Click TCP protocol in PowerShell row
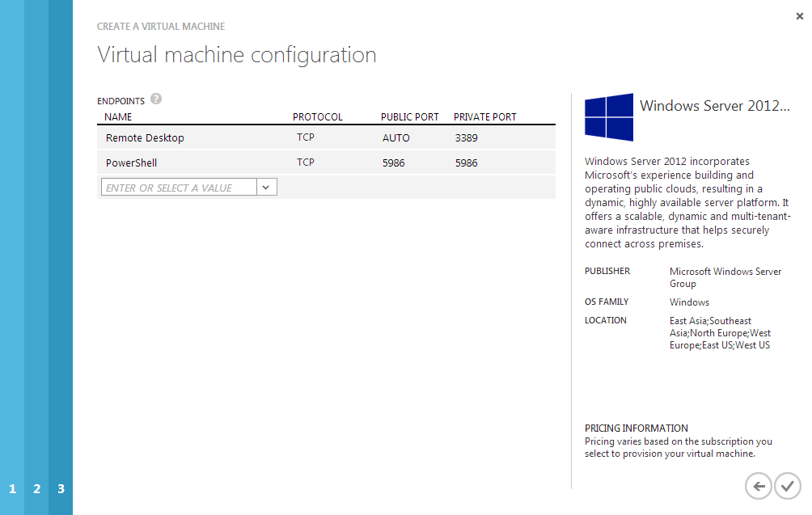 click(306, 162)
